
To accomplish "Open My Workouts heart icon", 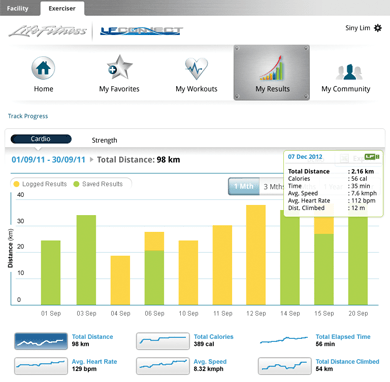I will click(196, 68).
